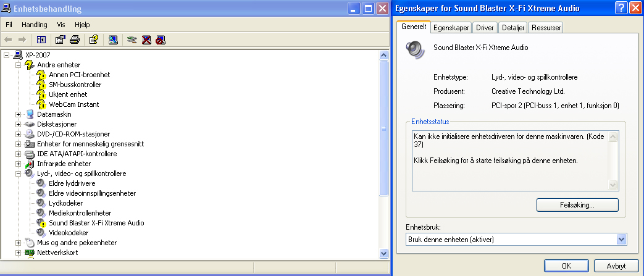
Task: Select Mediekontrollenheter item
Action: 80,213
